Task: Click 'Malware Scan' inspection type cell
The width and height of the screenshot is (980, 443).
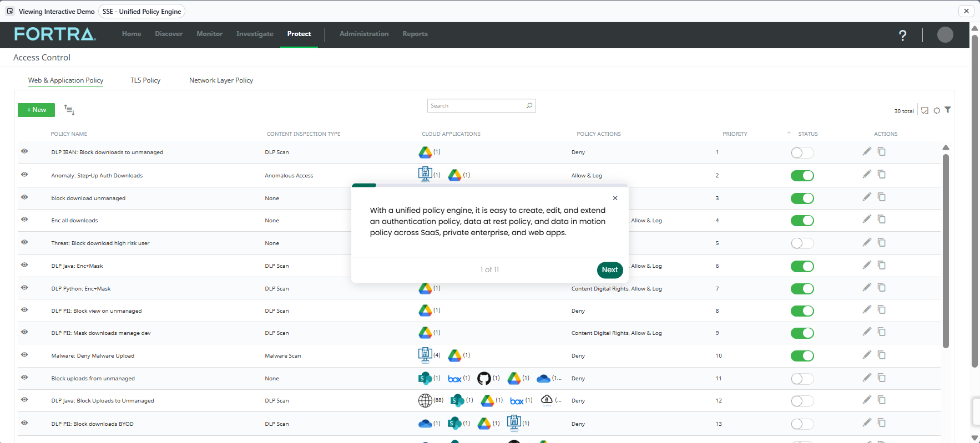Action: coord(283,356)
